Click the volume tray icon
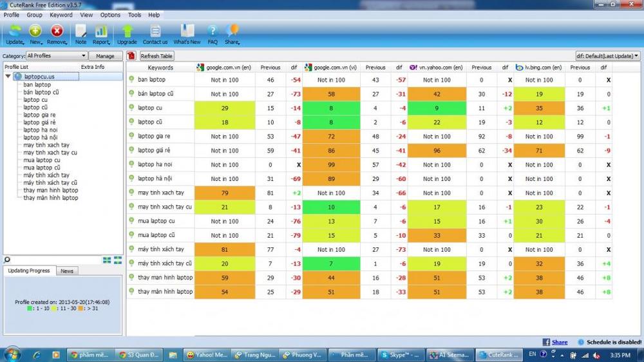 (596, 355)
